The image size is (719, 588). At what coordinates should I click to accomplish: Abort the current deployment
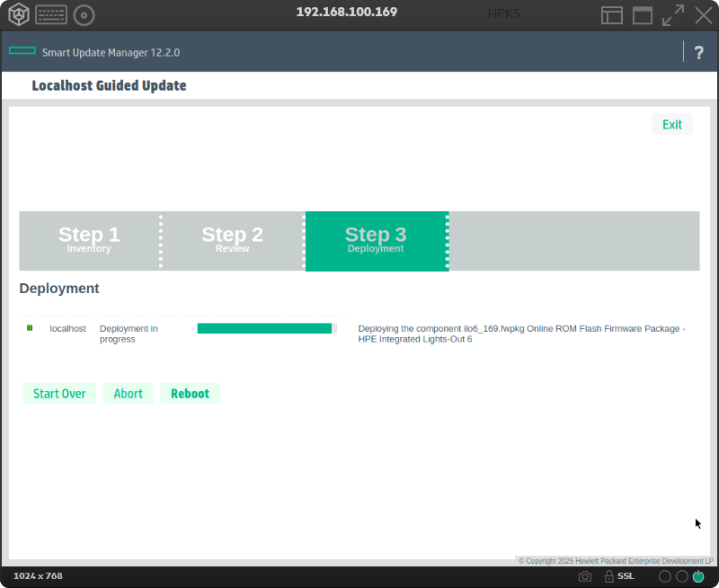tap(128, 393)
